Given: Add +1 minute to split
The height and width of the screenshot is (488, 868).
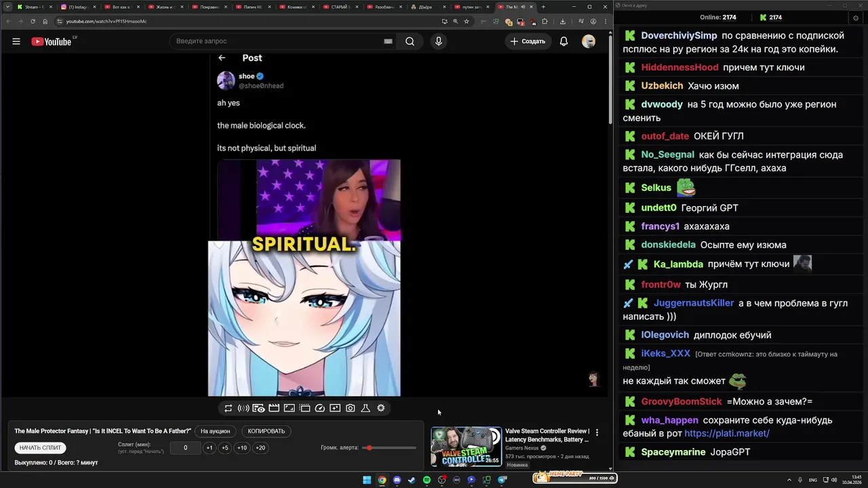Looking at the screenshot, I should point(210,448).
